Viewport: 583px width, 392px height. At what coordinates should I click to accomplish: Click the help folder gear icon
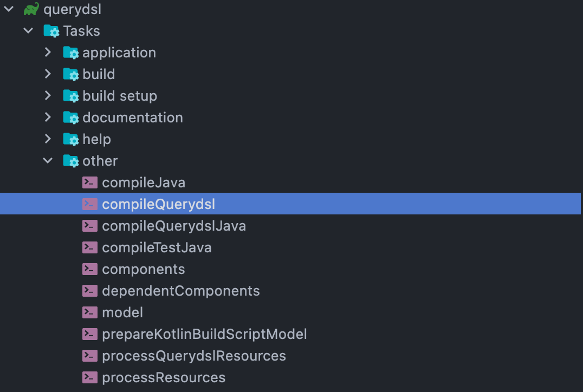[70, 139]
